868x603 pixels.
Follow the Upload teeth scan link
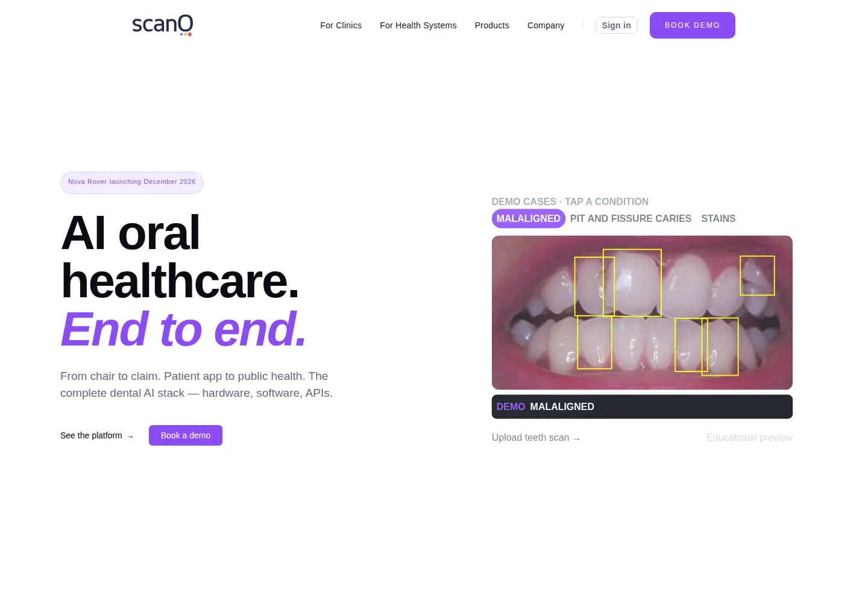(x=536, y=438)
